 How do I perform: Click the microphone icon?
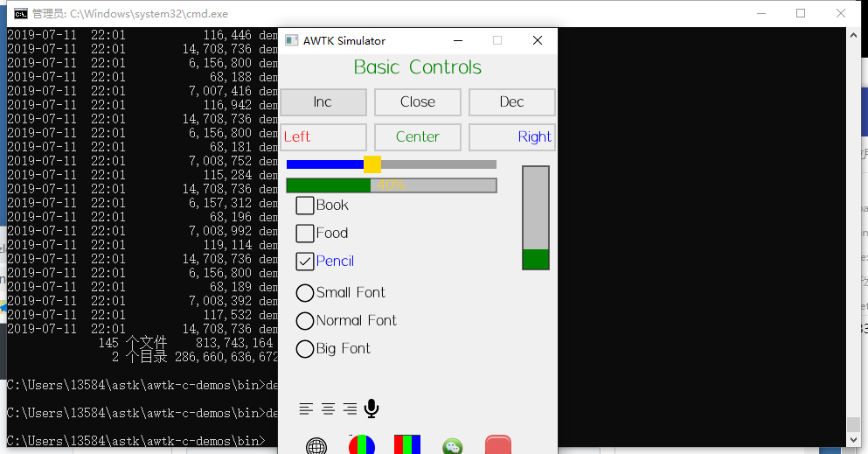372,409
